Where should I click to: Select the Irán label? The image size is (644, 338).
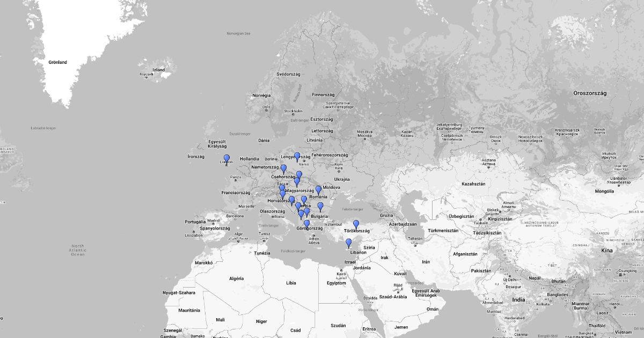click(426, 262)
